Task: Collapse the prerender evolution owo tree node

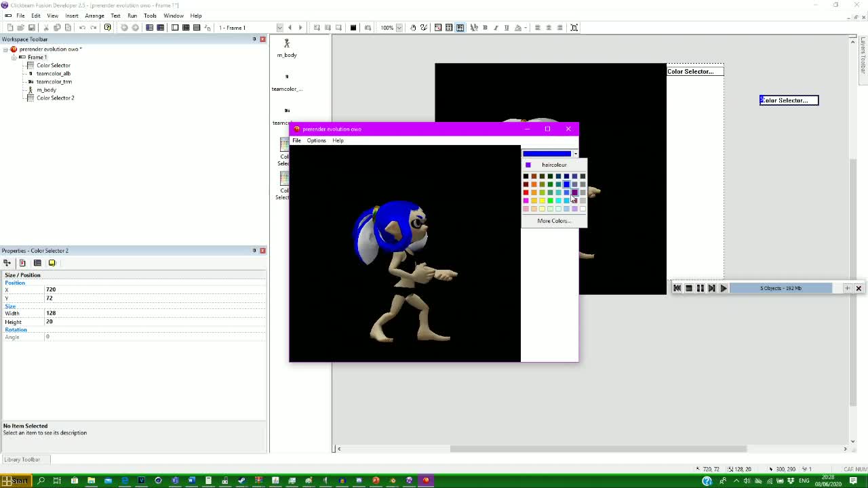Action: point(5,49)
